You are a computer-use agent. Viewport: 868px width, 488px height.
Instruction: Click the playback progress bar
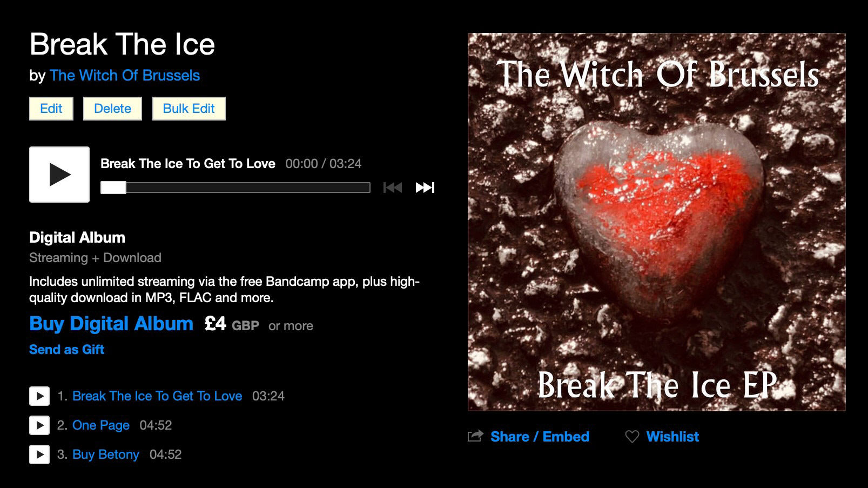tap(235, 188)
